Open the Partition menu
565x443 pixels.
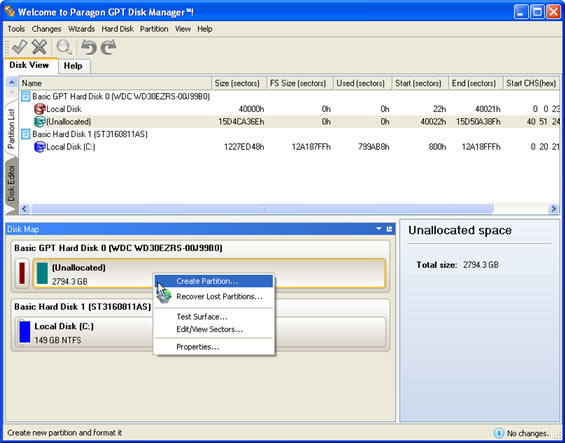click(x=154, y=29)
